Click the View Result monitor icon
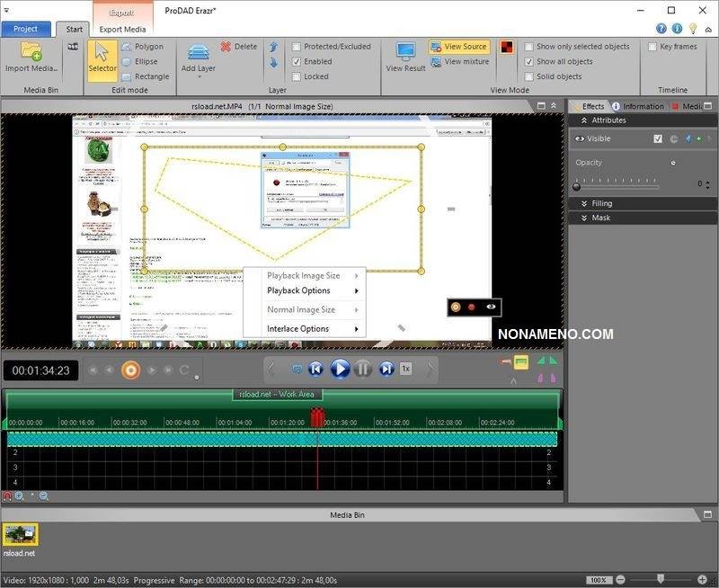 coord(405,57)
